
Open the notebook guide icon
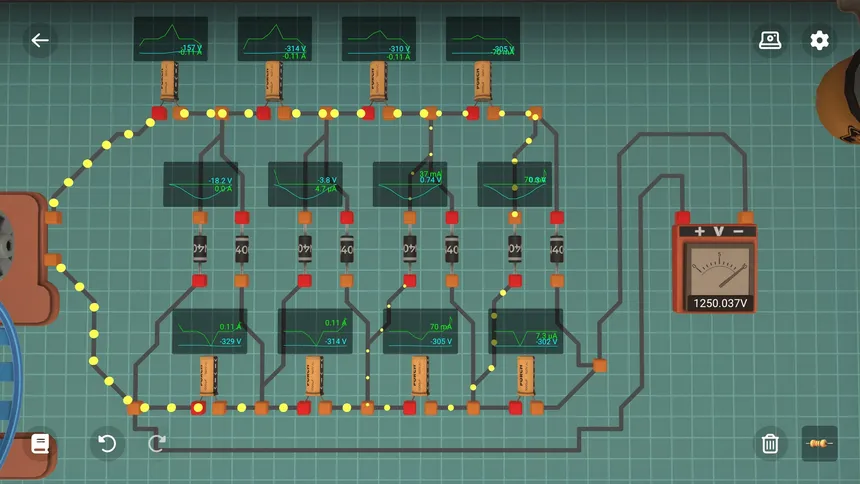40,443
